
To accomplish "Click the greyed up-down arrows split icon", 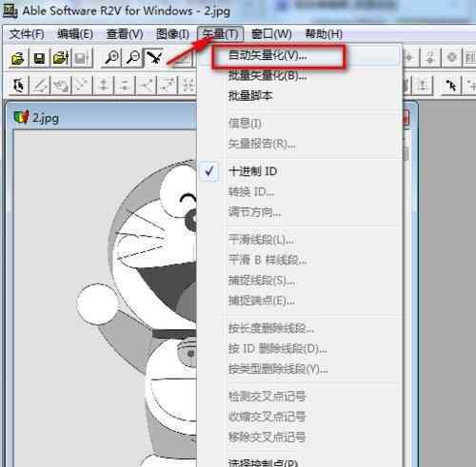I will (104, 86).
